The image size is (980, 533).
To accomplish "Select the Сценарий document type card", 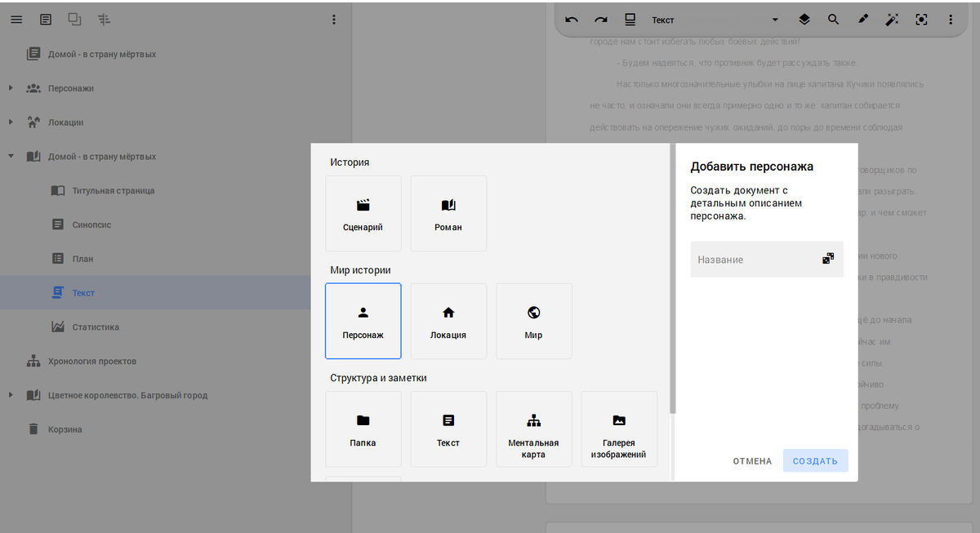I will 363,213.
